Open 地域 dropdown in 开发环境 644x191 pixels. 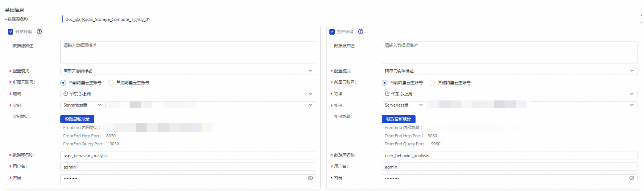188,94
